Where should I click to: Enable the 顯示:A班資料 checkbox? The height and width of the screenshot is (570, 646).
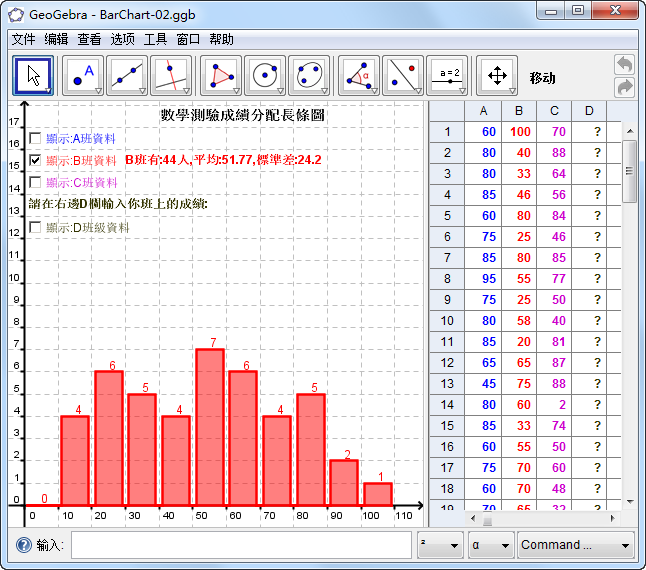click(36, 138)
